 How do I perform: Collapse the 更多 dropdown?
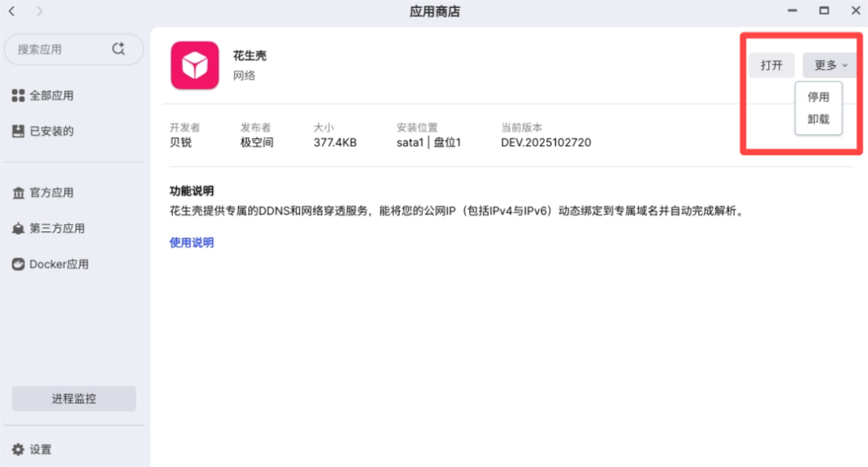(830, 65)
